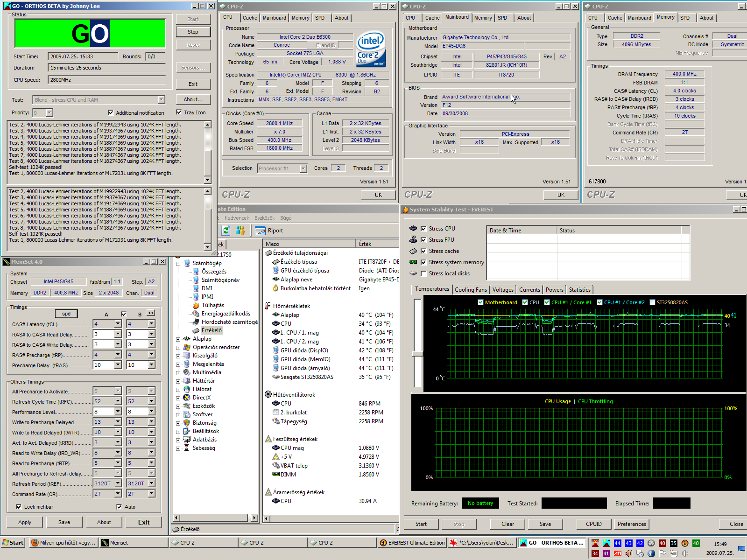Click the users icon in EVEREST toolbar
747x560 pixels.
tap(240, 231)
